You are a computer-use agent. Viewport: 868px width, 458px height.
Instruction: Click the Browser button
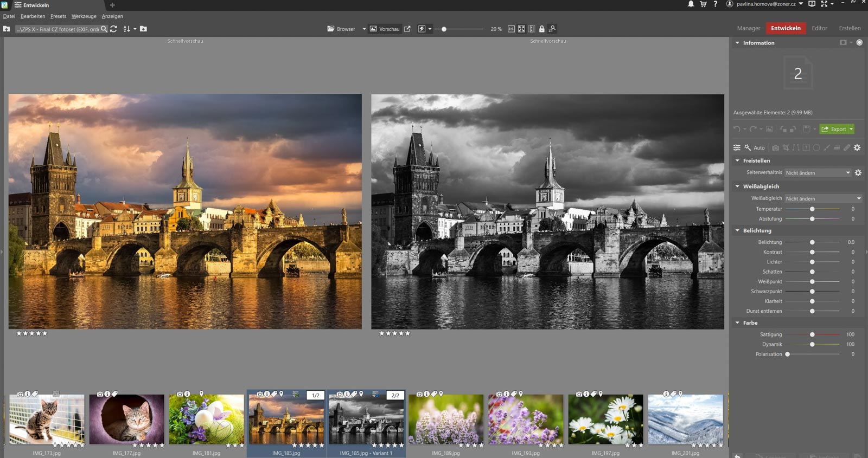(341, 29)
